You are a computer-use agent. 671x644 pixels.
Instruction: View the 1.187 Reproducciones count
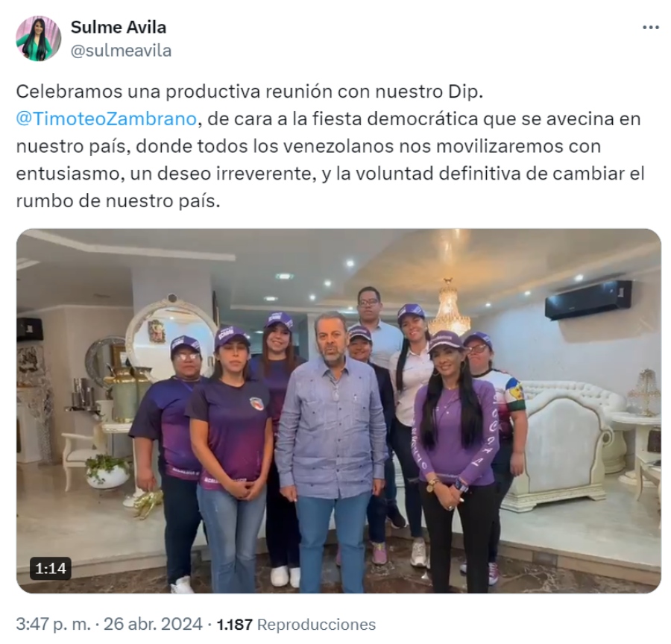click(x=296, y=625)
